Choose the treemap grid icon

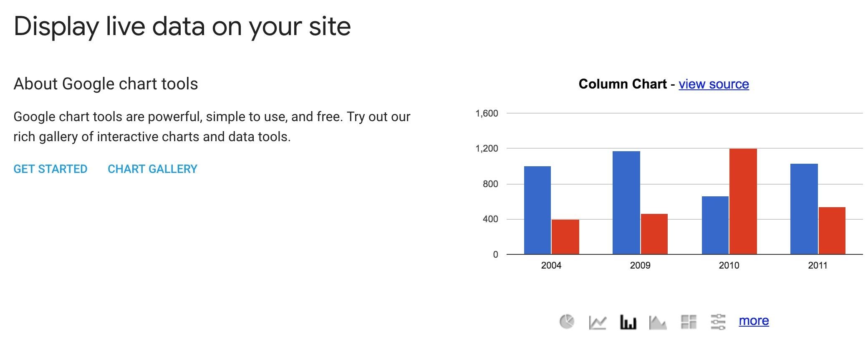689,322
